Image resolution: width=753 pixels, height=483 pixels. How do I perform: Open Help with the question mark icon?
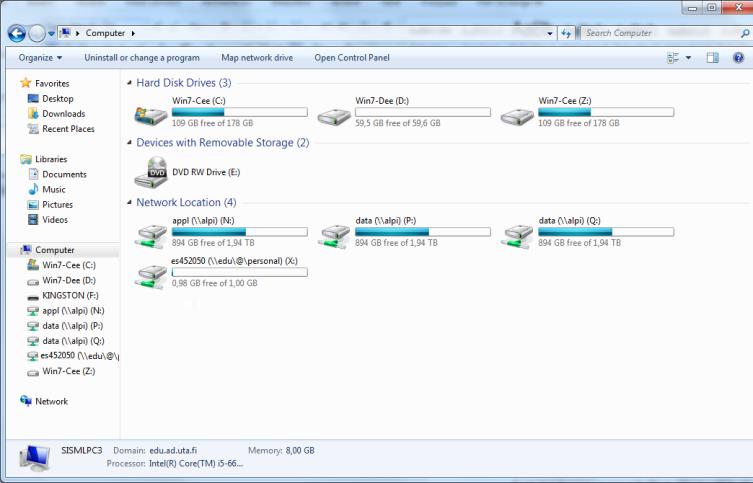[739, 58]
